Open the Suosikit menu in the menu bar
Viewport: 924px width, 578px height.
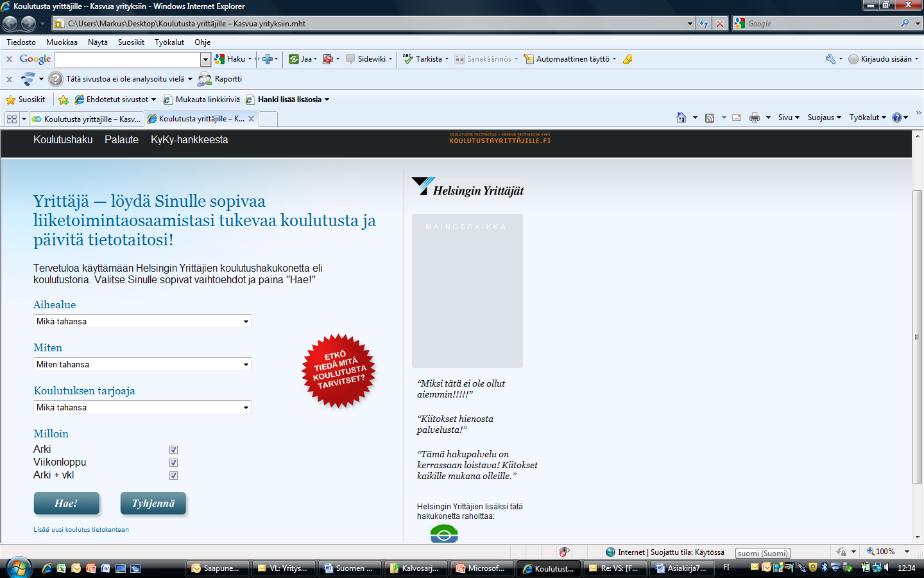[131, 42]
